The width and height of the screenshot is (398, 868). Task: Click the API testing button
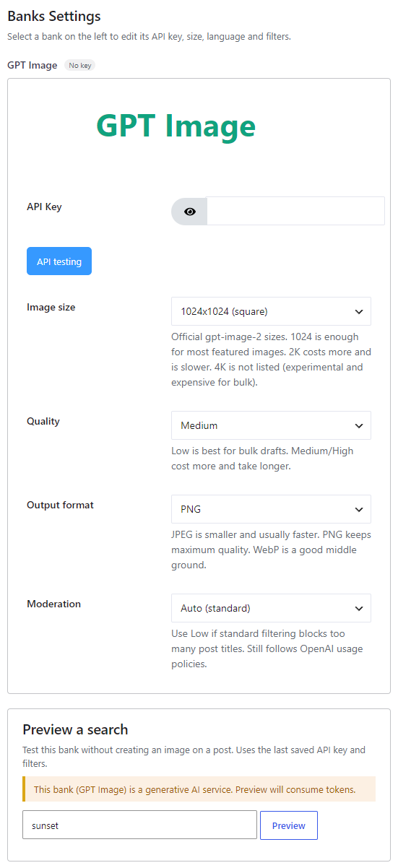59,261
